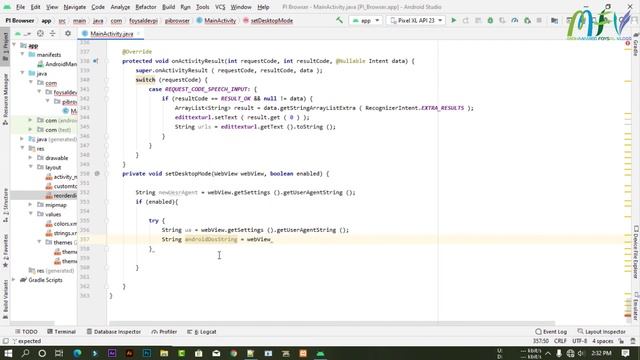This screenshot has width=640, height=360.
Task: Click the pibrowser breadcrumb
Action: (x=177, y=20)
